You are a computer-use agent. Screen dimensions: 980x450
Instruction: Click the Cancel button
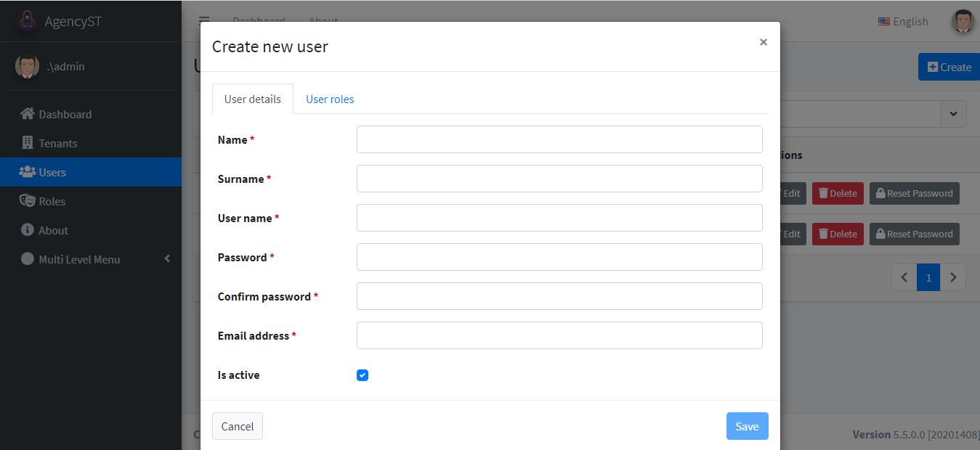pyautogui.click(x=238, y=426)
